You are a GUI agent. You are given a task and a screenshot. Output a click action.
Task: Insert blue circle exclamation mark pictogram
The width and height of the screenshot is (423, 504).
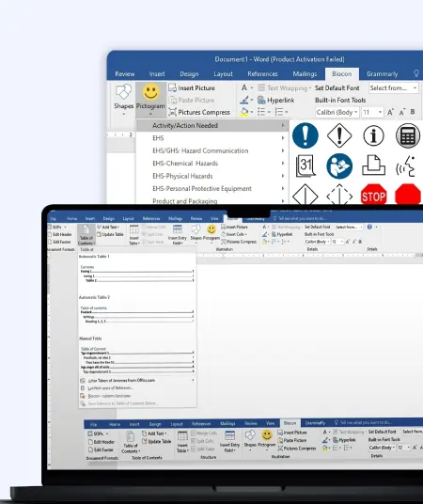pos(305,135)
